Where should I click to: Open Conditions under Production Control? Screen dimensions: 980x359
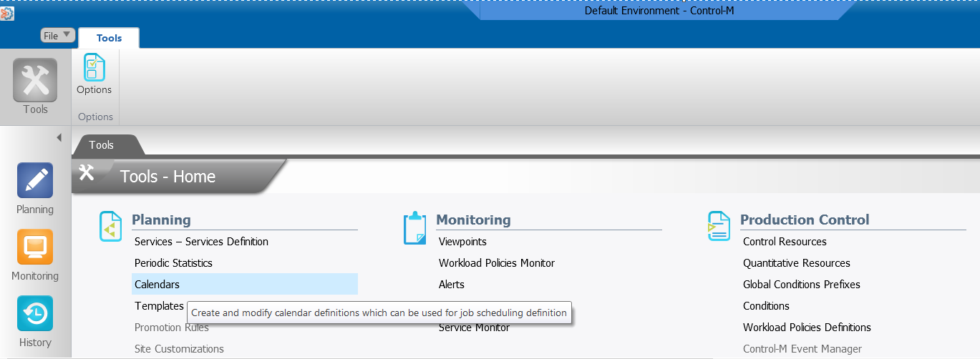click(x=766, y=306)
